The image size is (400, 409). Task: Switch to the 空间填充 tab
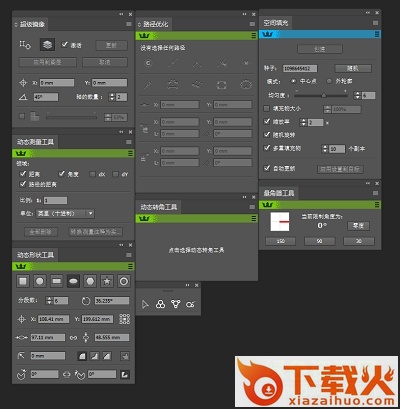point(276,23)
